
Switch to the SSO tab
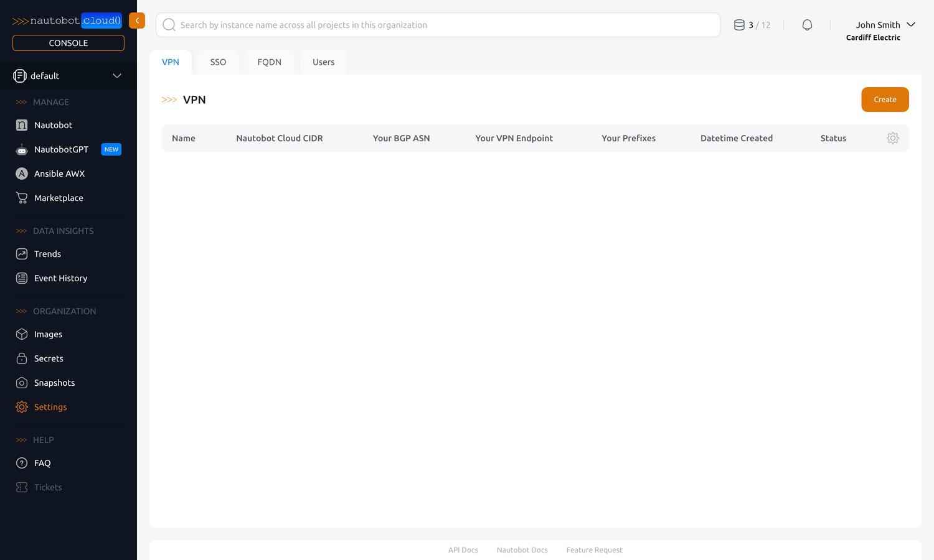(218, 62)
